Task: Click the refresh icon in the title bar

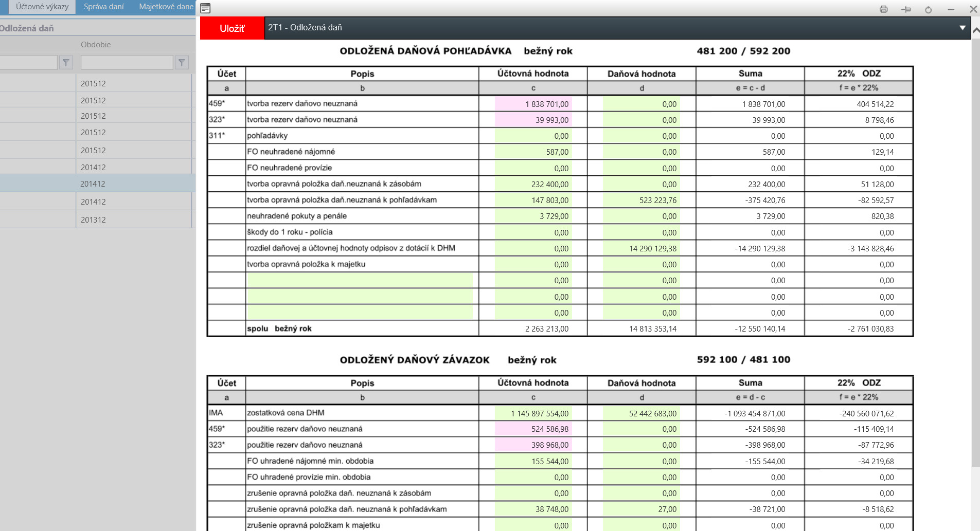Action: [x=929, y=9]
